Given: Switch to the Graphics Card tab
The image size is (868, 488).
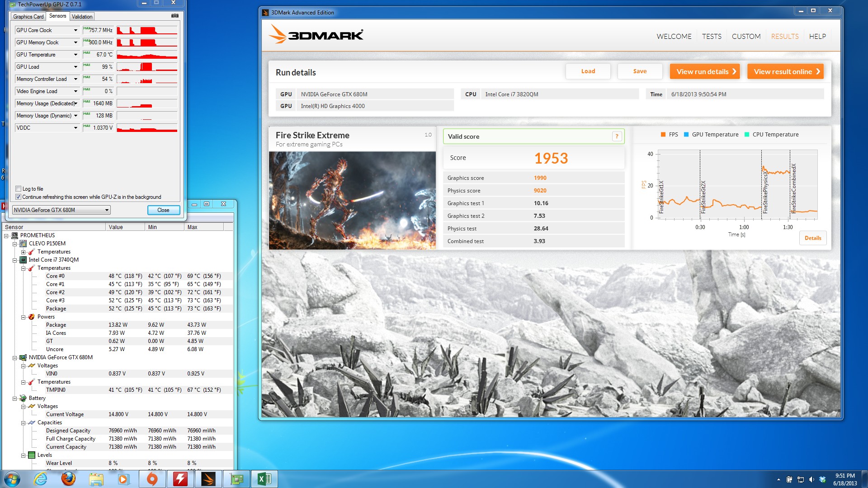Looking at the screenshot, I should point(28,17).
